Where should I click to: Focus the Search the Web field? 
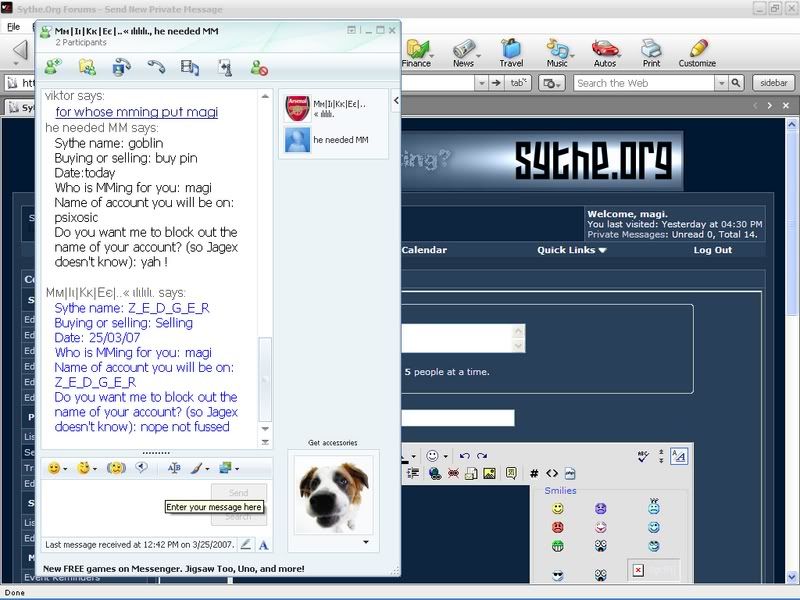(x=643, y=83)
